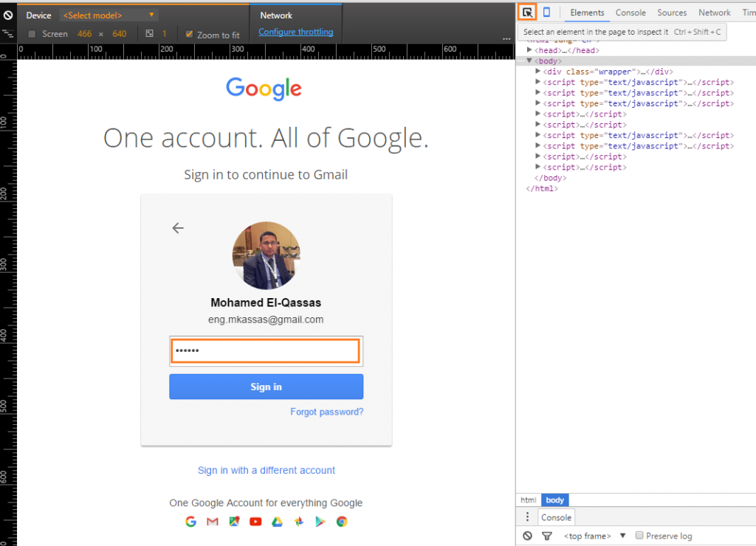756x546 pixels.
Task: Switch to the Console panel tab
Action: coord(630,13)
